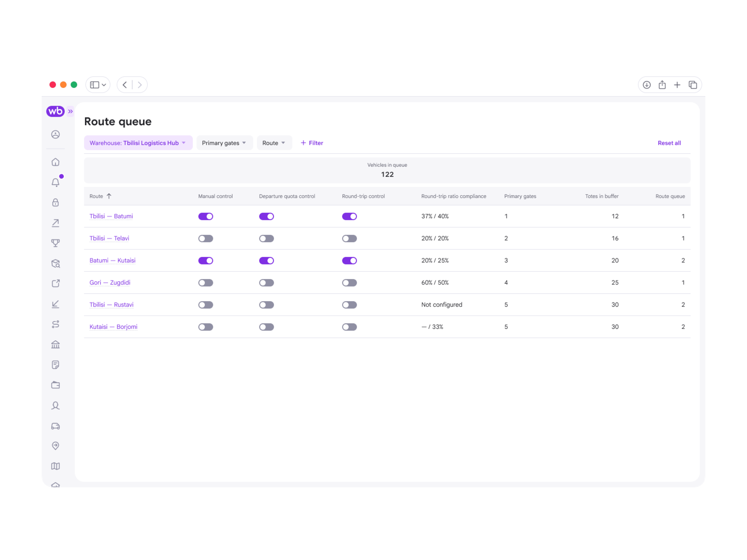Open the Route filter dropdown
Screen dimensions: 747x560
(x=274, y=143)
